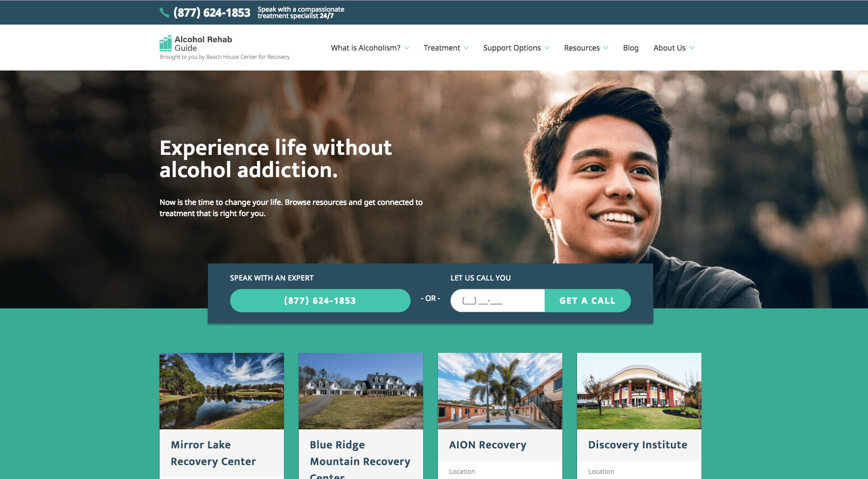This screenshot has height=479, width=868.
Task: Call the (877) 624-1853 number in header
Action: [212, 13]
